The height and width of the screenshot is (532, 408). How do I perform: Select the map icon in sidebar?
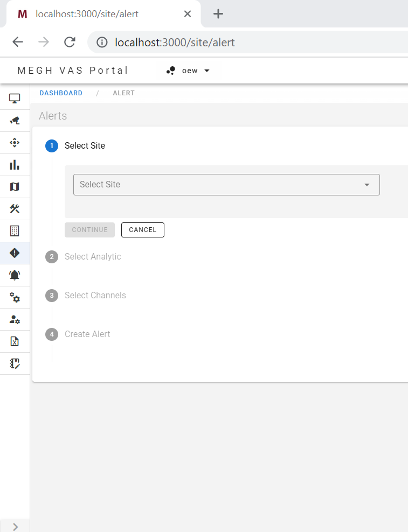point(15,187)
